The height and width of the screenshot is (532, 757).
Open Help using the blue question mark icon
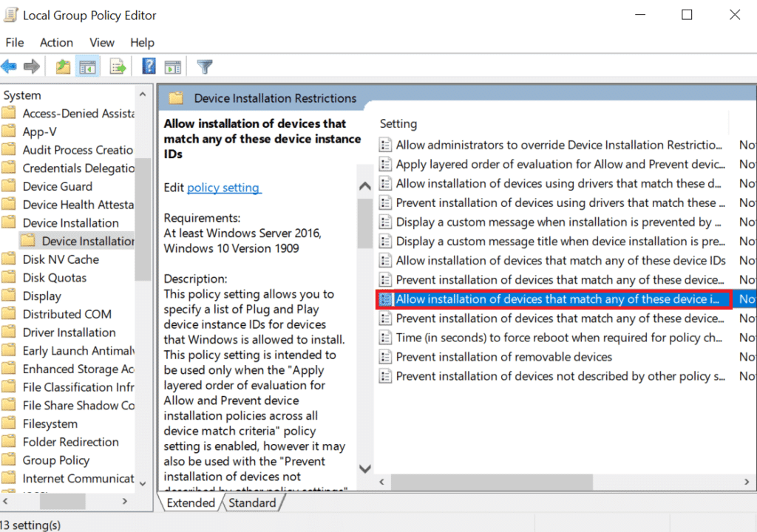(x=148, y=66)
